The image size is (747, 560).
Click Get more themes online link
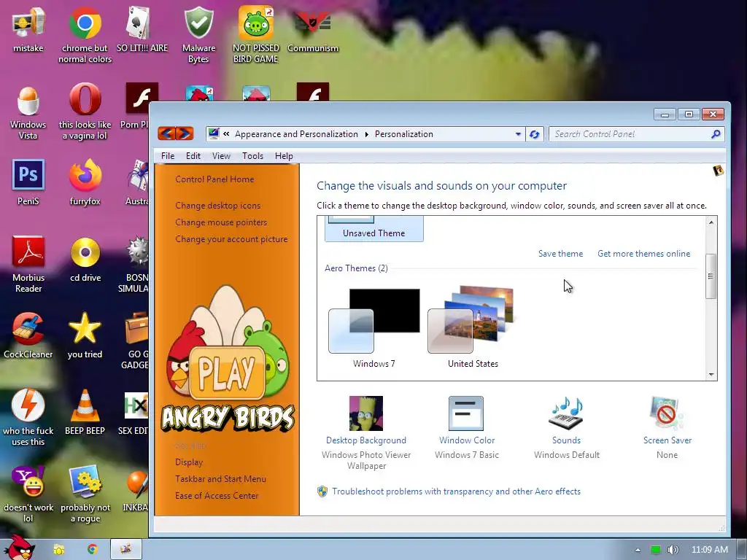click(x=643, y=254)
